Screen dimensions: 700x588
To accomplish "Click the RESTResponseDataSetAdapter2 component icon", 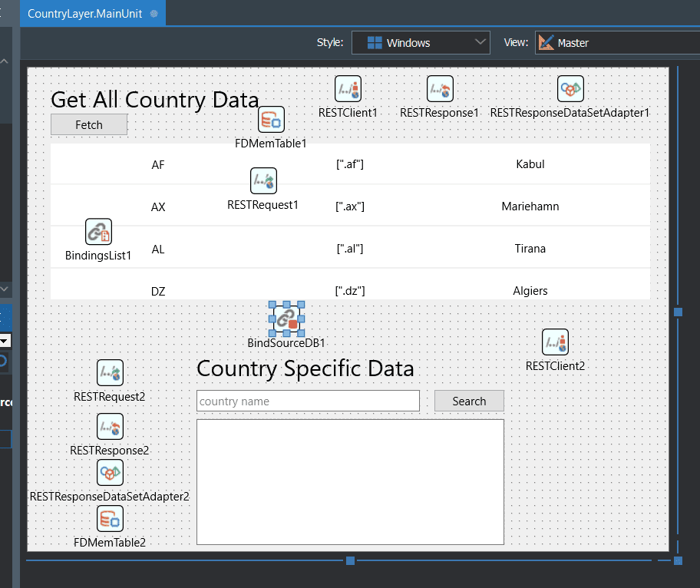I will tap(110, 472).
